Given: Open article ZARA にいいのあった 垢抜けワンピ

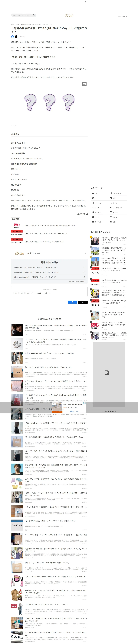Looking at the screenshot, I should (49, 539).
